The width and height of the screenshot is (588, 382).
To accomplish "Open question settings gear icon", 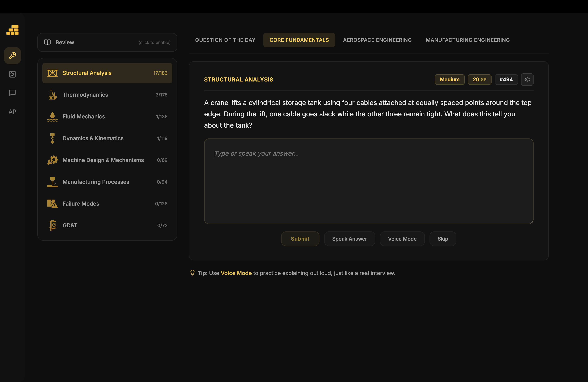I will tap(527, 80).
